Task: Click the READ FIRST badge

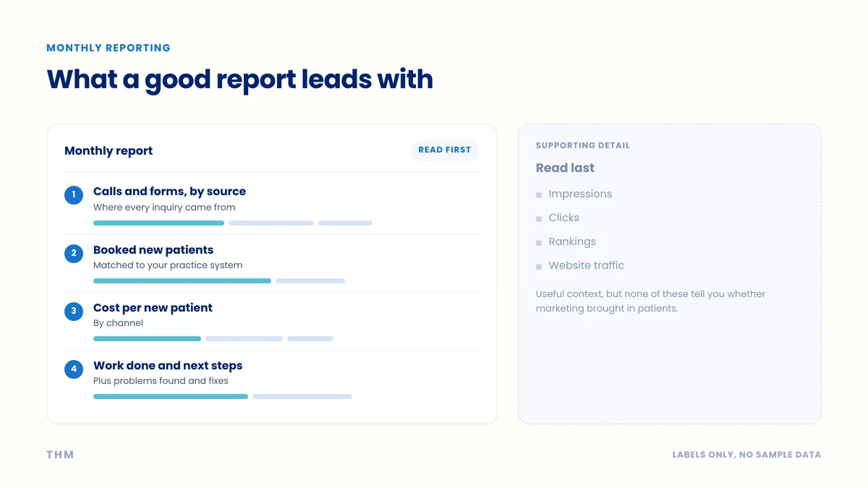Action: (445, 150)
